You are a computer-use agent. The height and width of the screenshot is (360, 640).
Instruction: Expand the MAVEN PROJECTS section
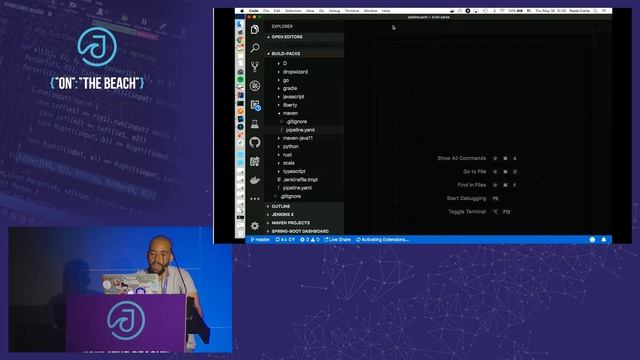click(305, 223)
